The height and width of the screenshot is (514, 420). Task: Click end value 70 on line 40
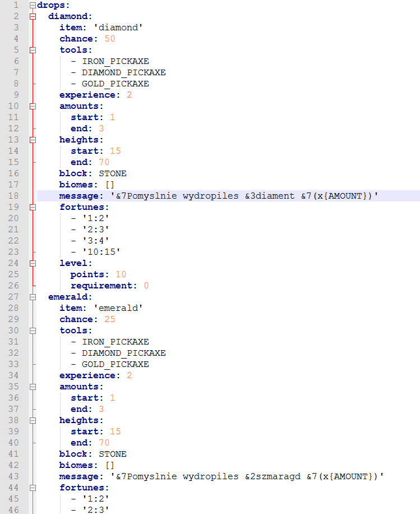[x=104, y=443]
